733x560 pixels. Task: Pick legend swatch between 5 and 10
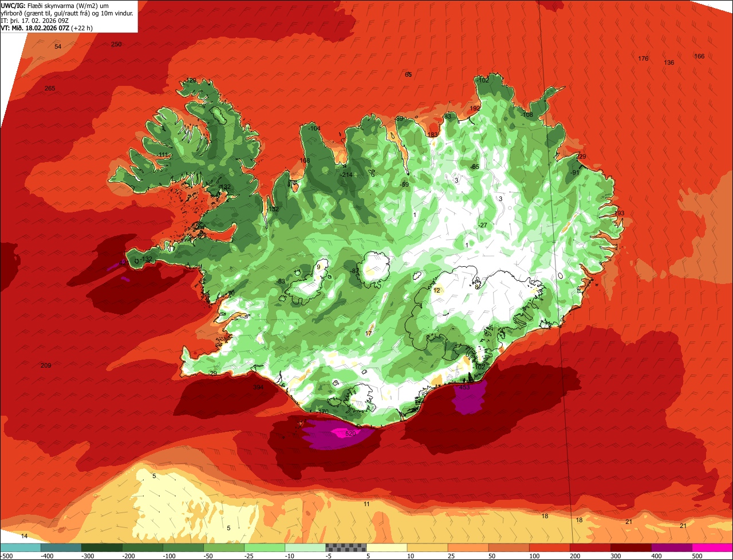[387, 547]
